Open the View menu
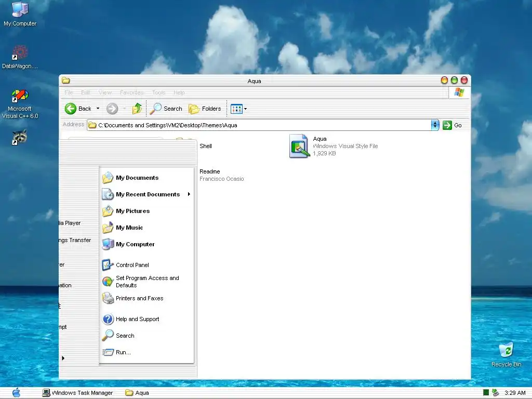 click(105, 92)
